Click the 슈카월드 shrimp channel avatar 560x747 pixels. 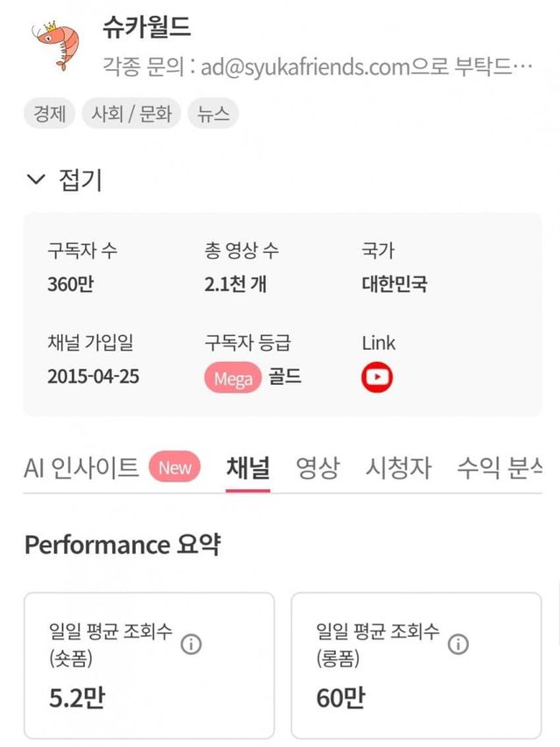click(x=54, y=47)
